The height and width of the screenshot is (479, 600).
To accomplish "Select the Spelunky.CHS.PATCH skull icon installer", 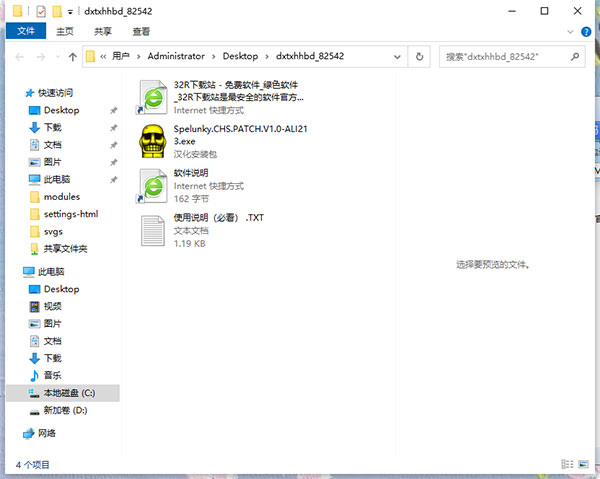I will click(154, 141).
